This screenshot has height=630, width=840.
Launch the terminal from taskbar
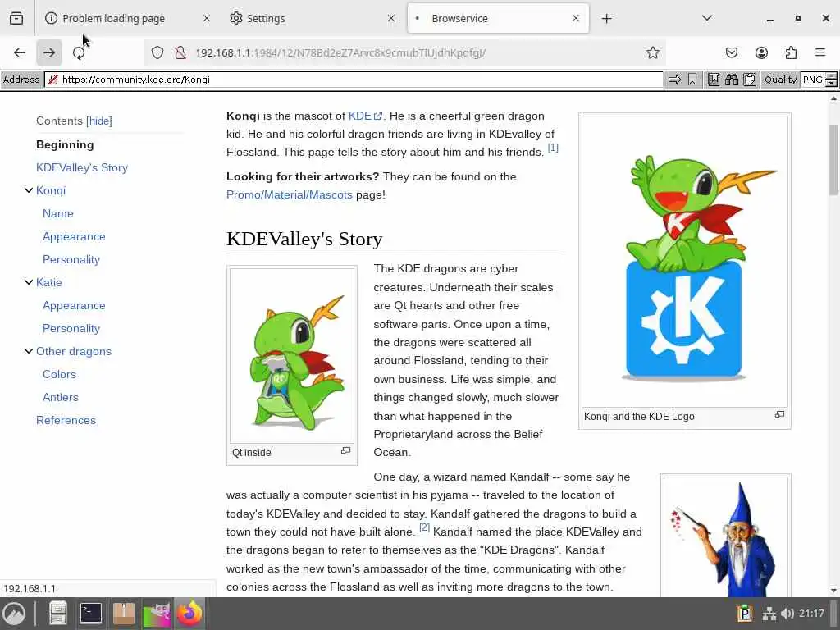pyautogui.click(x=90, y=614)
